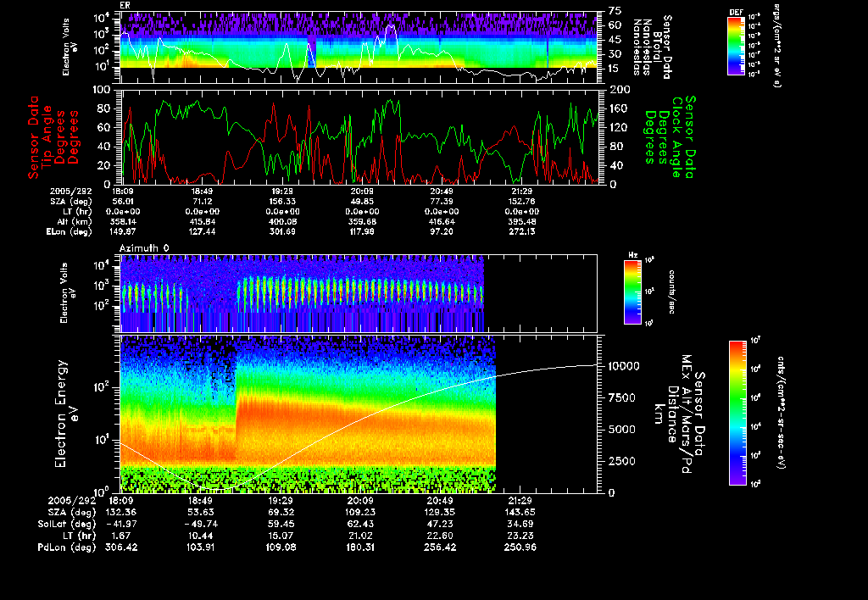Viewport: 868px width, 600px height.
Task: Select PdLon value 256.42
Action: point(440,547)
